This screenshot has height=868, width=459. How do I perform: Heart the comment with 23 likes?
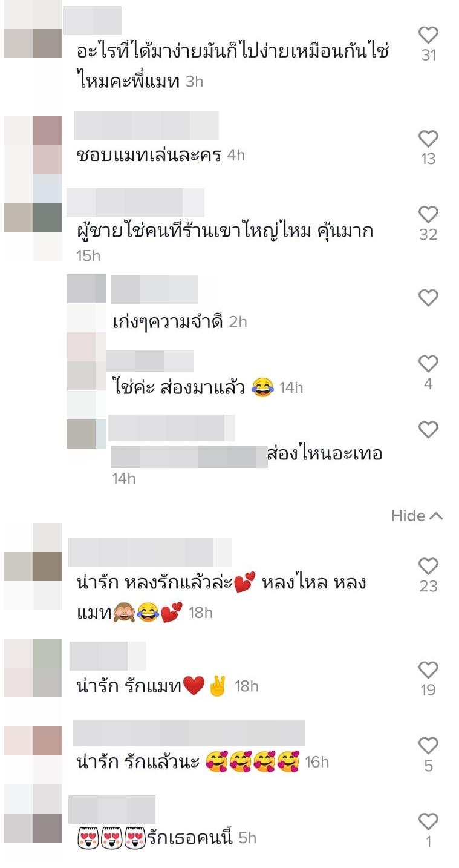[428, 566]
